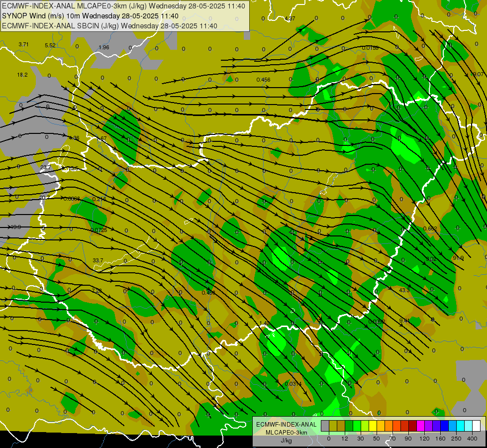Click the legend scale label 12
Screen dimensions: 487x448
click(x=345, y=439)
